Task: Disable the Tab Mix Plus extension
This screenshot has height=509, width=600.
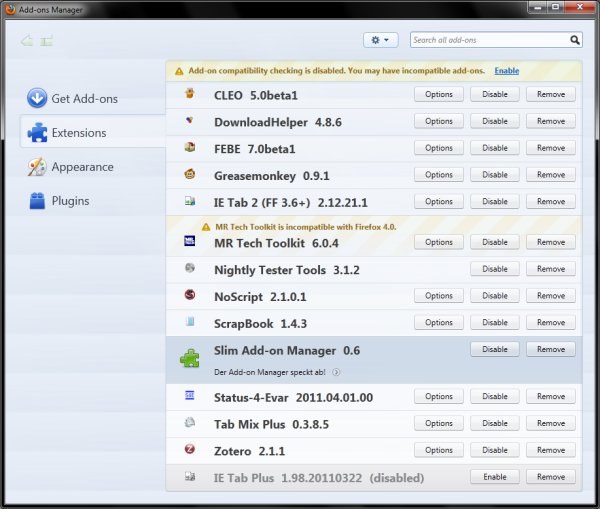Action: click(495, 423)
